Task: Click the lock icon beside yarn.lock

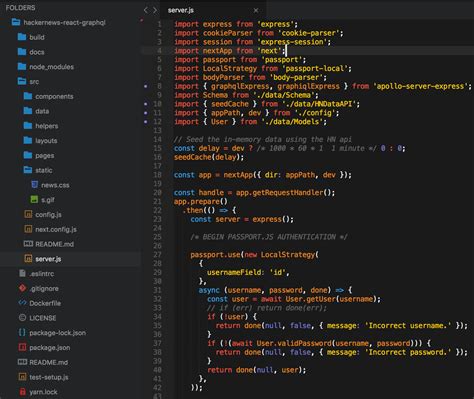Action: (x=22, y=392)
